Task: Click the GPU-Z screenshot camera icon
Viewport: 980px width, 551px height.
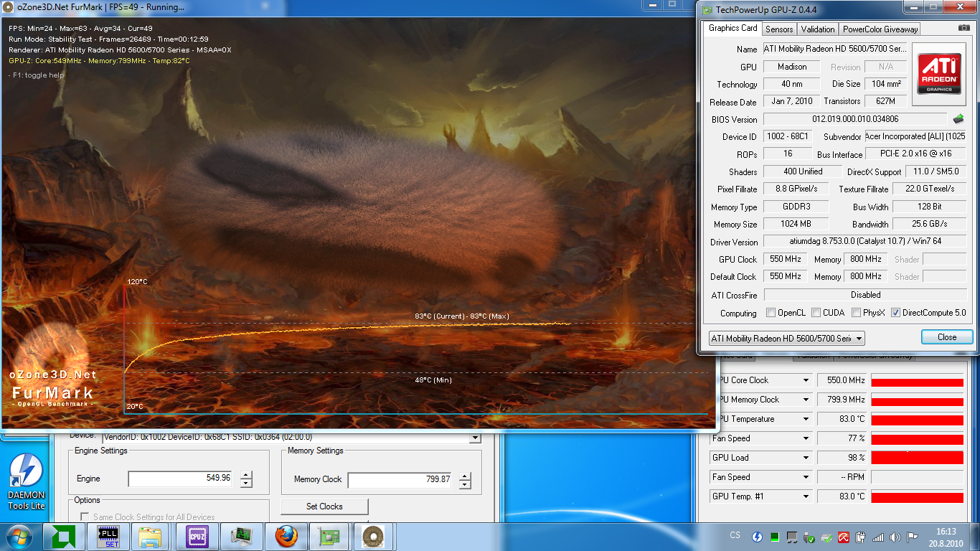Action: (963, 28)
